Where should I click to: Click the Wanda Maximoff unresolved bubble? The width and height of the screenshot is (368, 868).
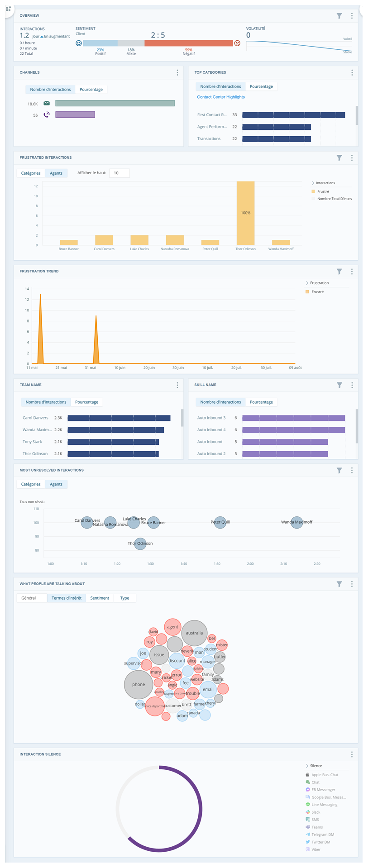(x=296, y=522)
